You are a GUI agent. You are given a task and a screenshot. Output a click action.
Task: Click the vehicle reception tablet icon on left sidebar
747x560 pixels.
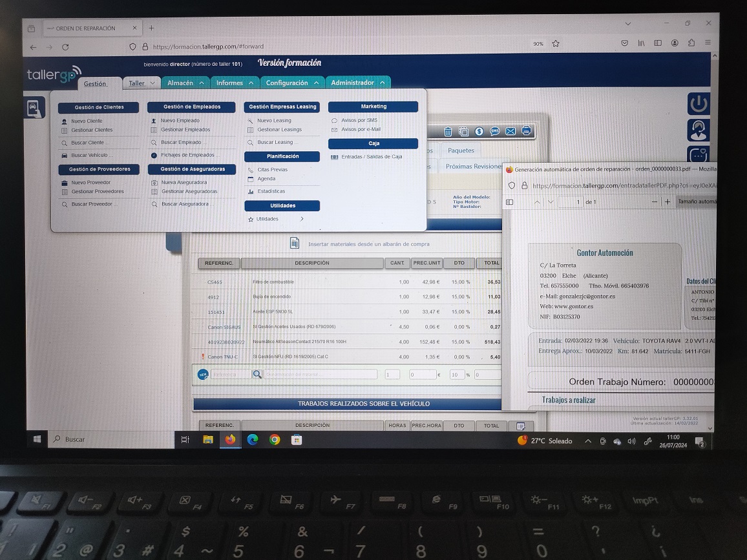(x=34, y=108)
